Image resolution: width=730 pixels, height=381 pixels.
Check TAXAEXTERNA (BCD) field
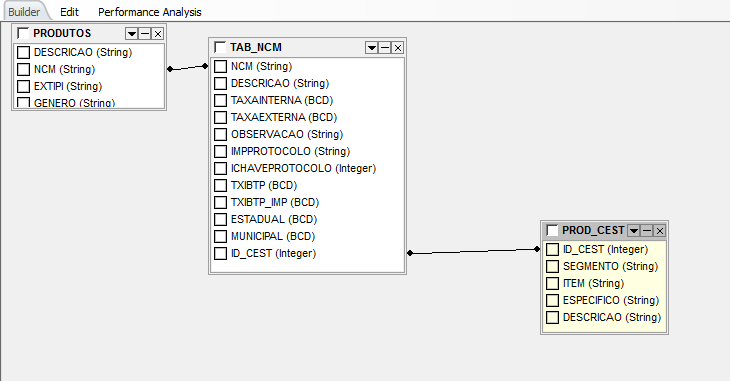[220, 117]
